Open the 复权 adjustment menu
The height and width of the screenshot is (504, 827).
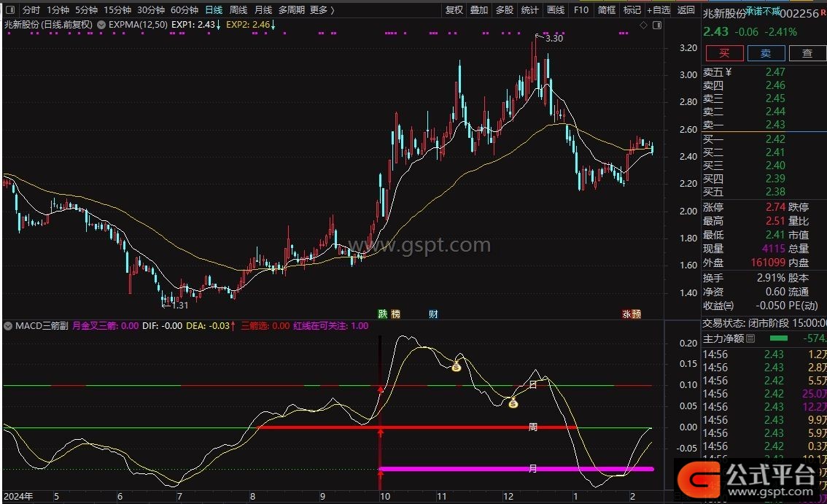(454, 9)
